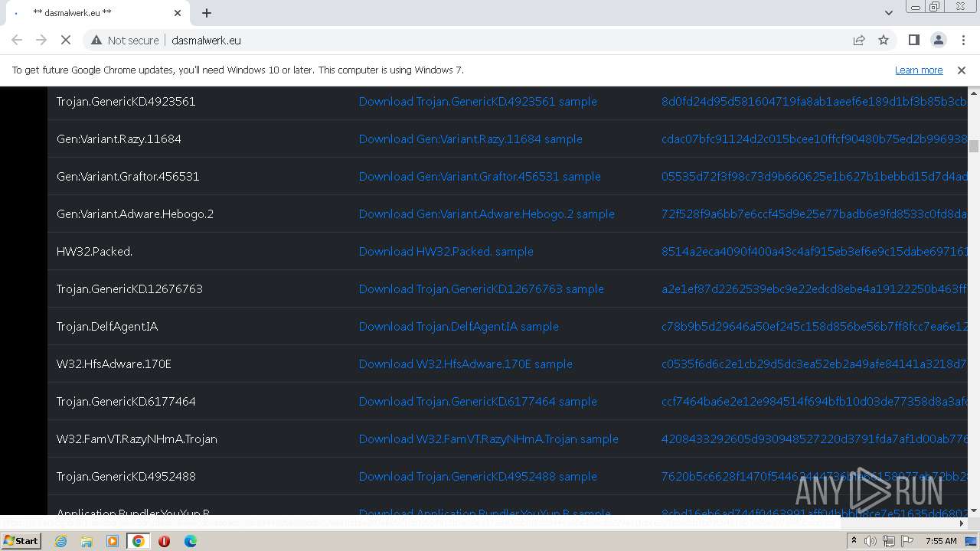Open the Chrome profile menu
Screen dimensions: 980x551
[x=938, y=40]
